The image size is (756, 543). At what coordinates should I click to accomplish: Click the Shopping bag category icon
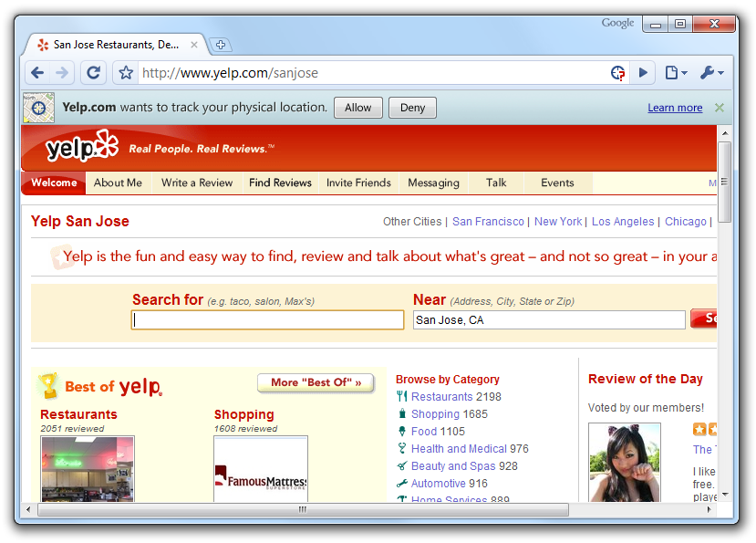[x=401, y=413]
